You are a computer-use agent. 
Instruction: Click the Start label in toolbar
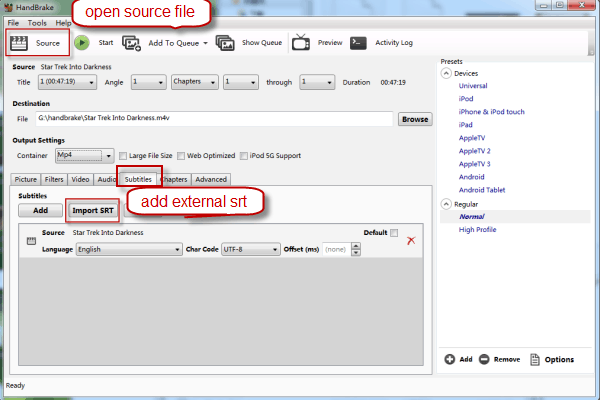coord(106,42)
